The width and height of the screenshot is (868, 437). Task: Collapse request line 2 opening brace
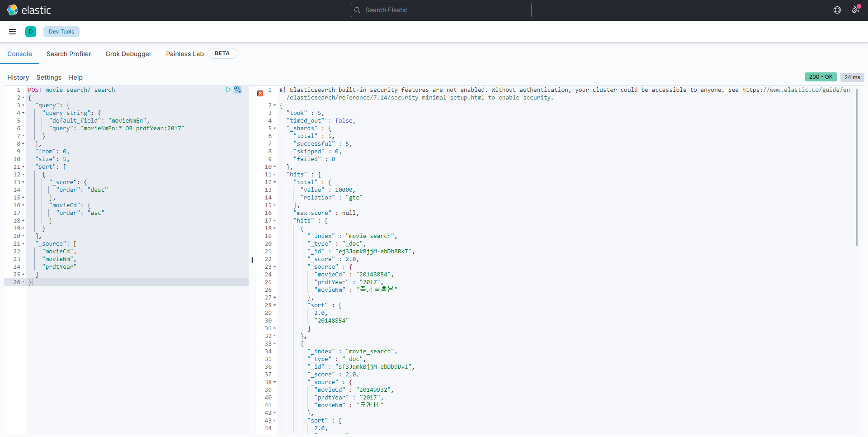[24, 98]
